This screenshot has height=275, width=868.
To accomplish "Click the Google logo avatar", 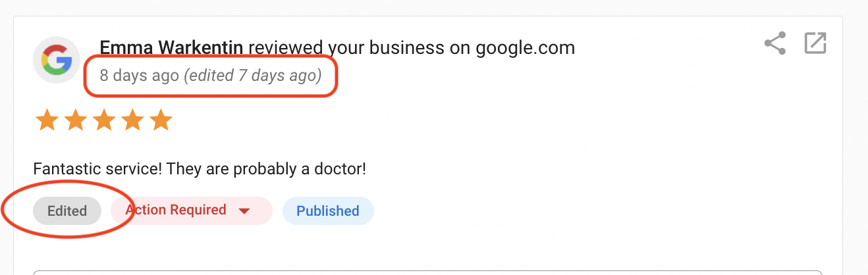I will click(x=57, y=61).
